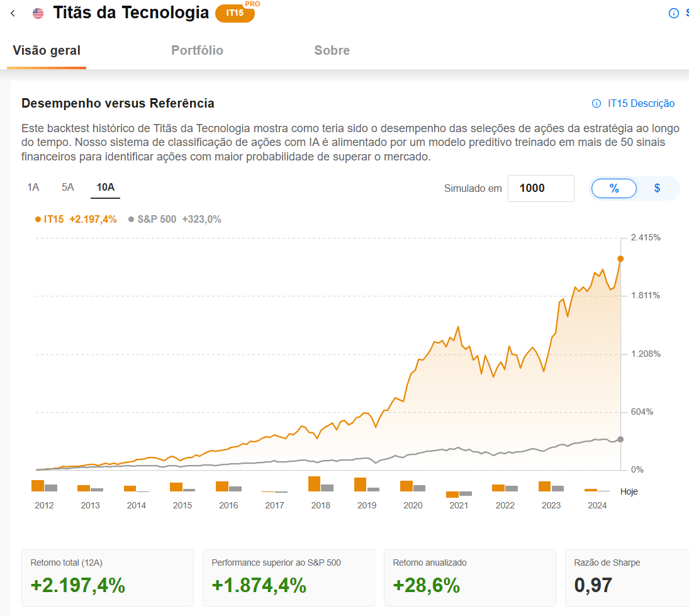Click the orange endpoint marker on chart
The width and height of the screenshot is (689, 616).
(x=620, y=259)
